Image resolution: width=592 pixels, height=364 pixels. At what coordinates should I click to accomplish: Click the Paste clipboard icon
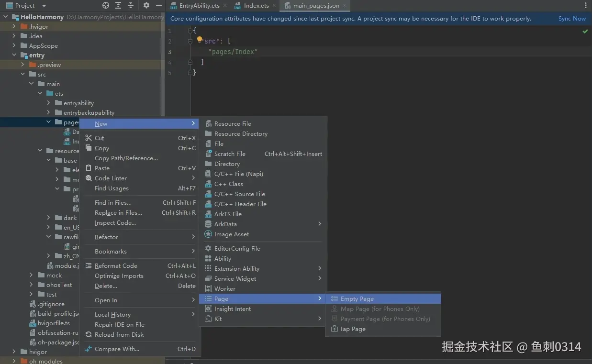[x=89, y=168]
